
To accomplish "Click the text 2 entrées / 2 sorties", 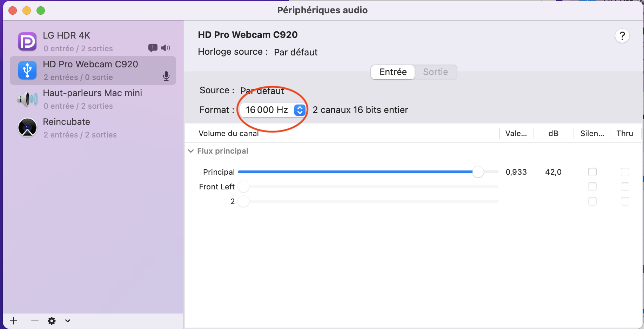I will (80, 135).
